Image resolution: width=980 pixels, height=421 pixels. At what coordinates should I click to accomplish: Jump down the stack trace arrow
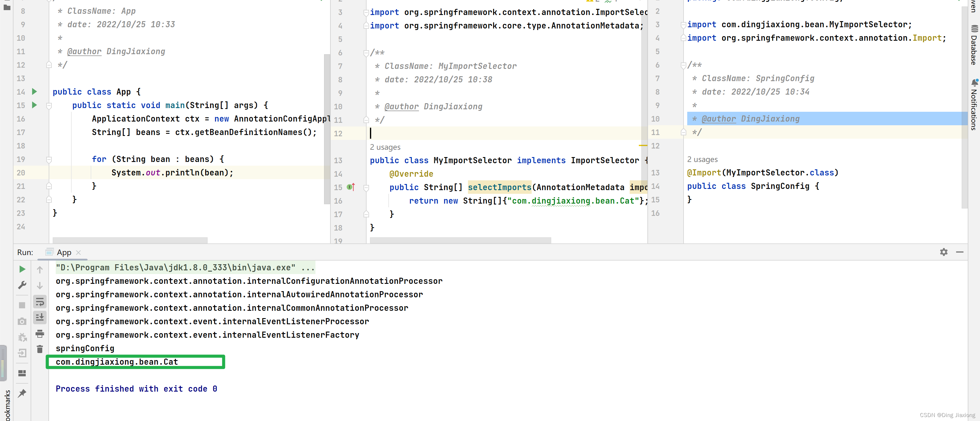40,286
